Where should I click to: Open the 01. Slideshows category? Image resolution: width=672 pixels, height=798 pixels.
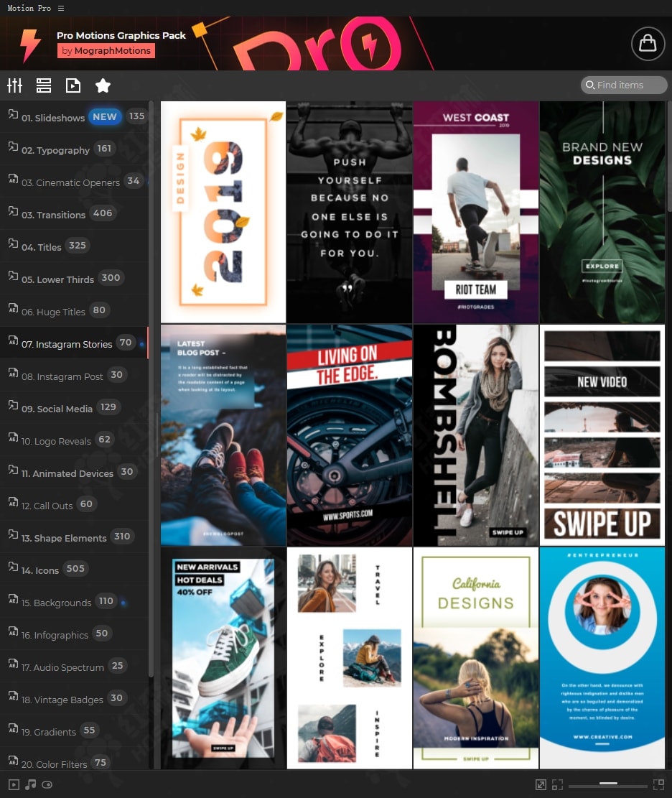click(x=74, y=117)
